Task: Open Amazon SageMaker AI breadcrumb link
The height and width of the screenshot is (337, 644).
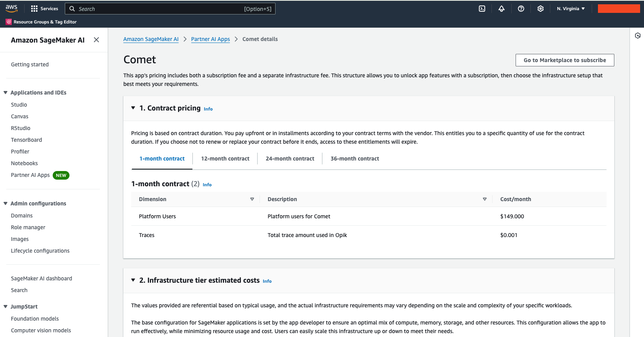Action: (x=151, y=39)
